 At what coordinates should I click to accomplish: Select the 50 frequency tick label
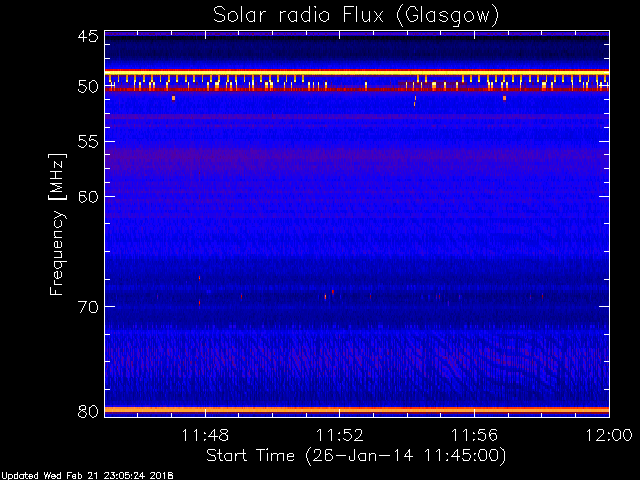pos(88,87)
